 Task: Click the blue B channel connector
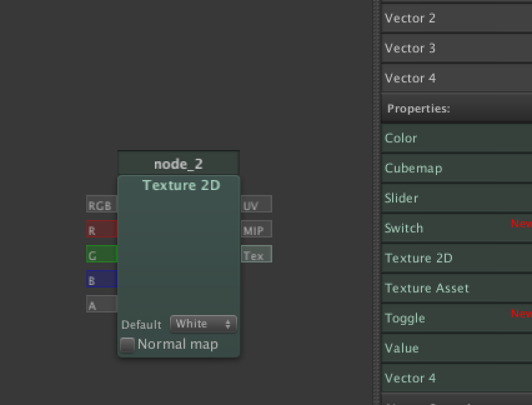[x=101, y=280]
